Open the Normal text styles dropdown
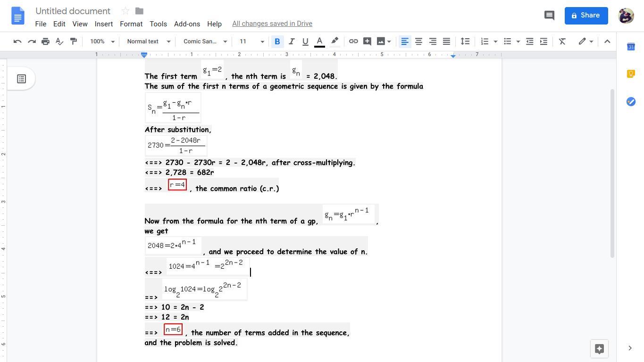Image resolution: width=644 pixels, height=362 pixels. pyautogui.click(x=149, y=41)
